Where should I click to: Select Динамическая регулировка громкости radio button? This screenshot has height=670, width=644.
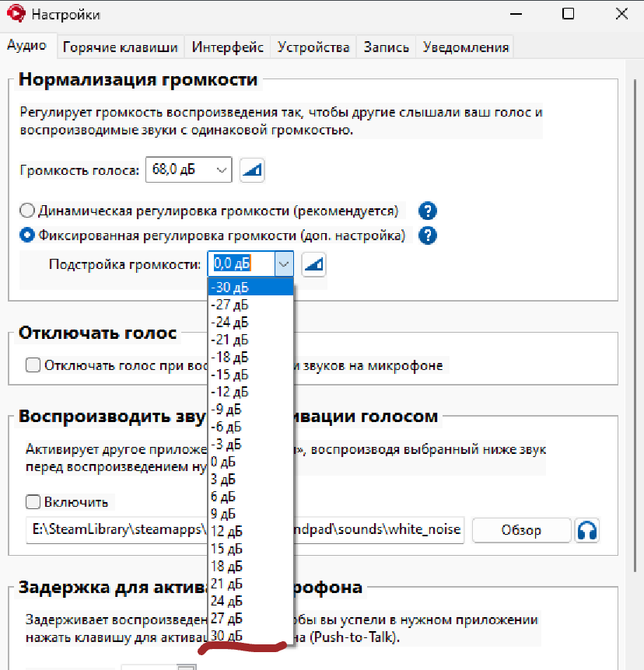[27, 211]
